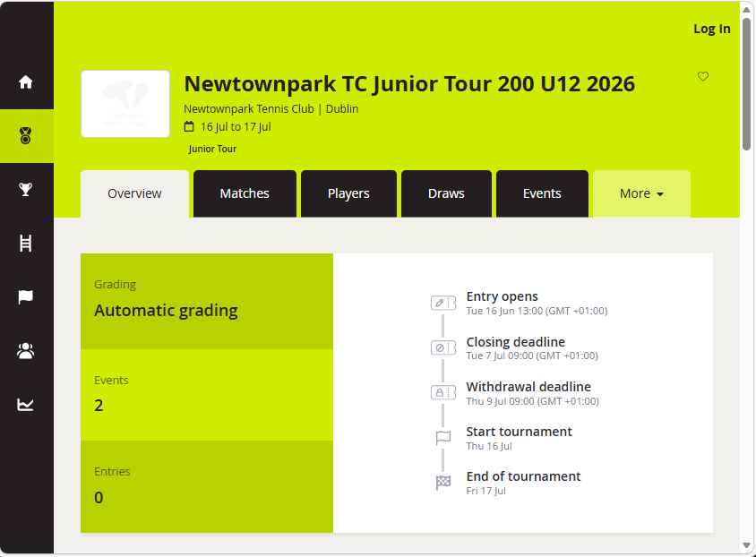
Task: Open the players group icon in the sidebar
Action: [x=26, y=350]
